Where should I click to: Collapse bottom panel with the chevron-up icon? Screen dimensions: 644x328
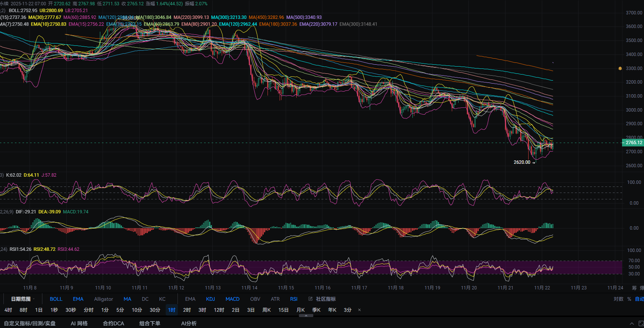(632, 323)
